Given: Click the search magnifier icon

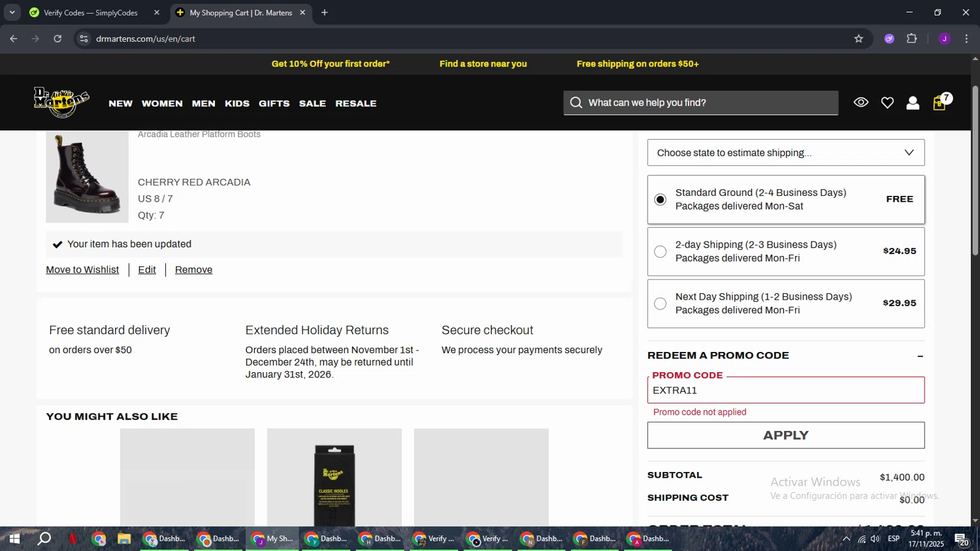Looking at the screenshot, I should coord(576,102).
